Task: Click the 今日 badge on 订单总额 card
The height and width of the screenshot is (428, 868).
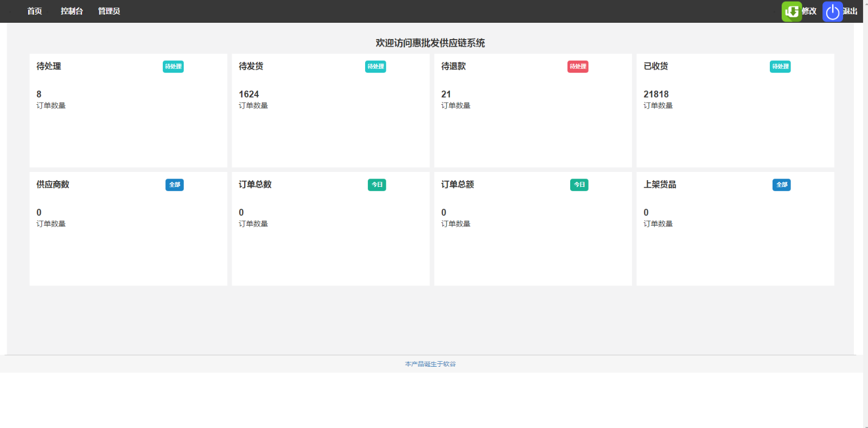Action: tap(579, 185)
